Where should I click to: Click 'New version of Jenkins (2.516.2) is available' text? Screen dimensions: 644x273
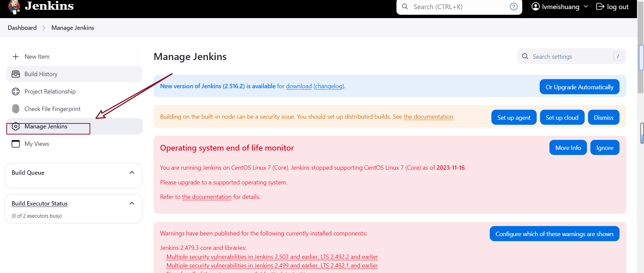[x=218, y=86]
